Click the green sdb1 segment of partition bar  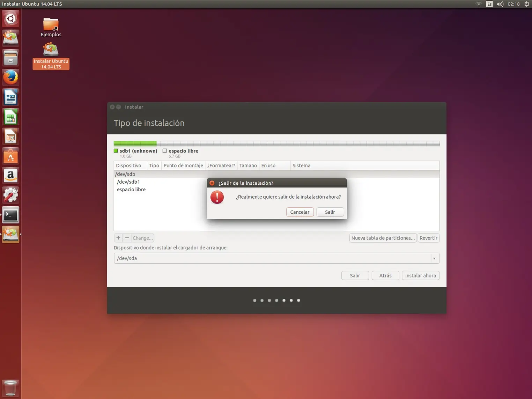(135, 143)
